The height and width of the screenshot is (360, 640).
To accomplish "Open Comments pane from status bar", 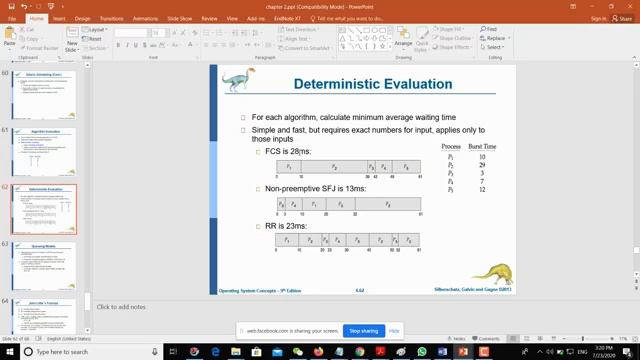I will [486, 338].
